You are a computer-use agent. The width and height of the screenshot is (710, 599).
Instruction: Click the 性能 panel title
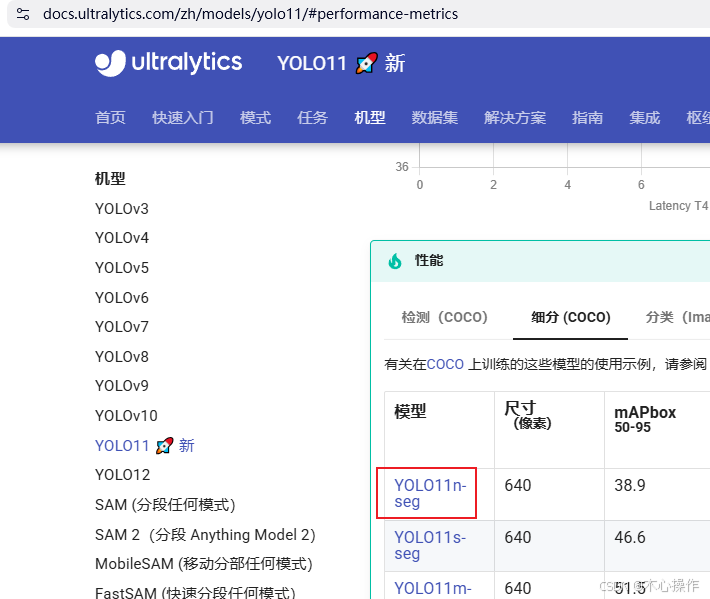click(x=429, y=260)
